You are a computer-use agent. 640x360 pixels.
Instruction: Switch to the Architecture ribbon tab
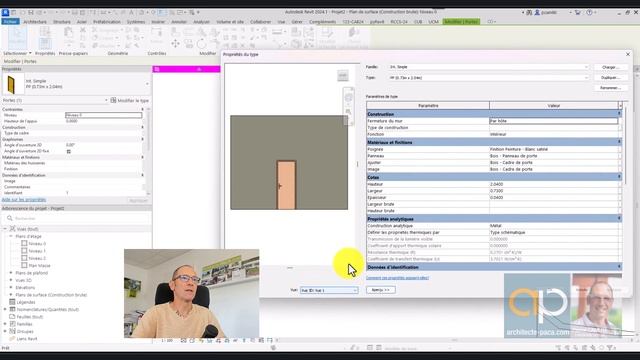tap(35, 22)
